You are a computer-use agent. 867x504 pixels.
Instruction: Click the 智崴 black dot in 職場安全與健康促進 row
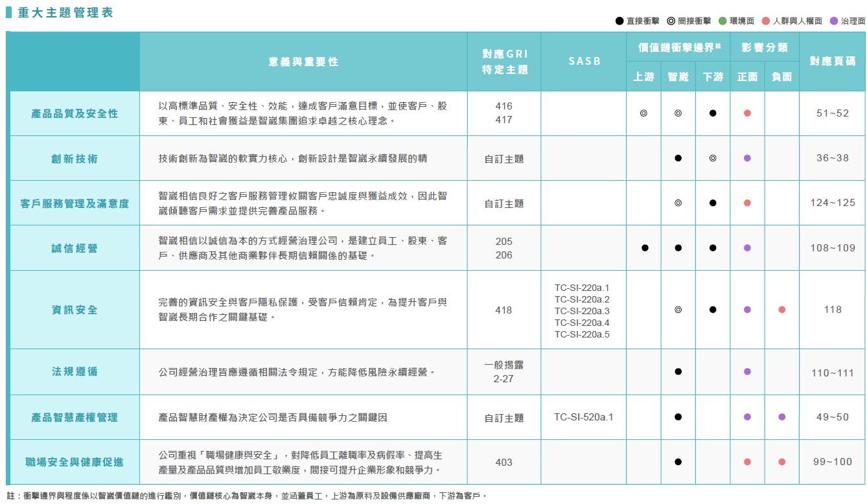point(678,462)
